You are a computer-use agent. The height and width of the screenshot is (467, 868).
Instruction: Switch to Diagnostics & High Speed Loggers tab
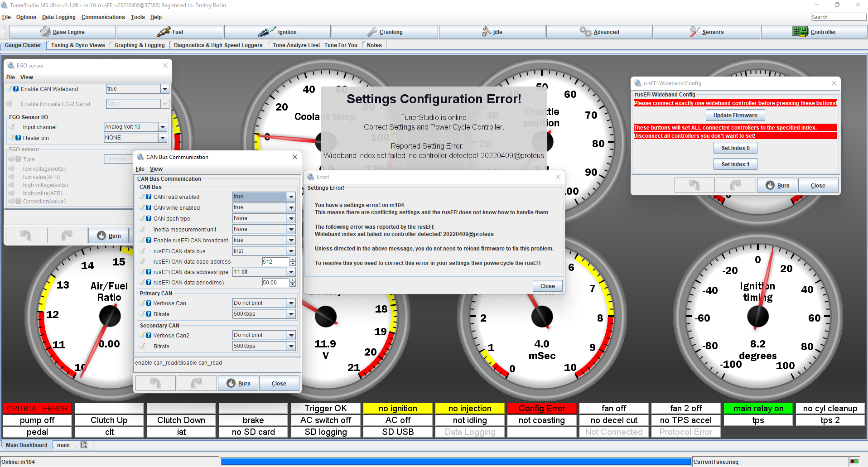tap(218, 45)
